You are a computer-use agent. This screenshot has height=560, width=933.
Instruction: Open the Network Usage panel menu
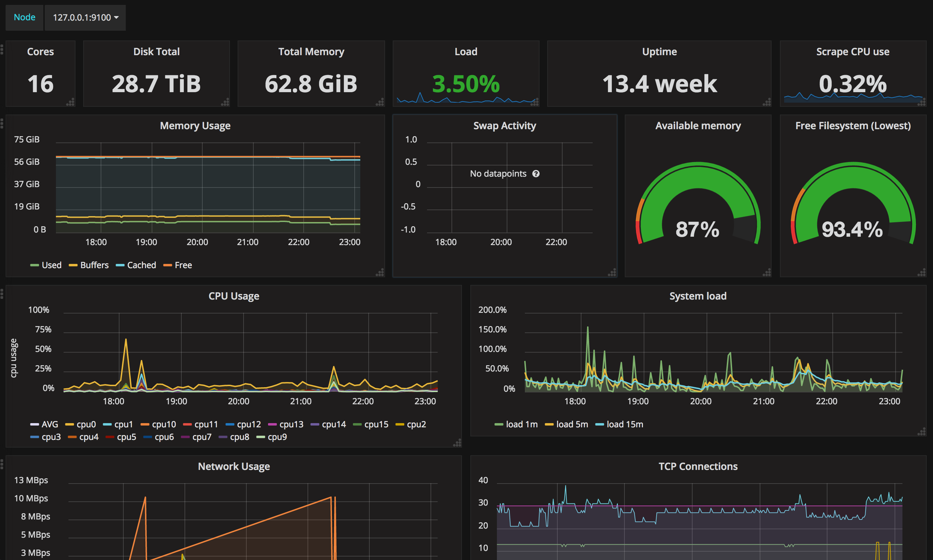234,466
